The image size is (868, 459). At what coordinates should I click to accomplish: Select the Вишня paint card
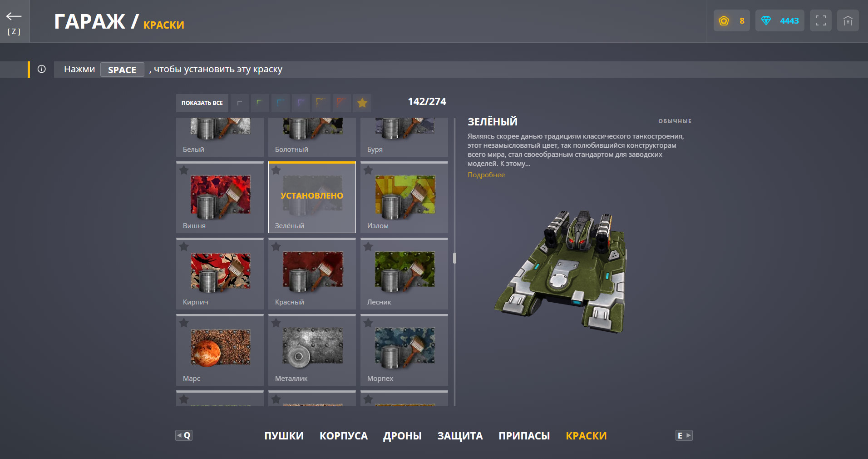(x=220, y=198)
